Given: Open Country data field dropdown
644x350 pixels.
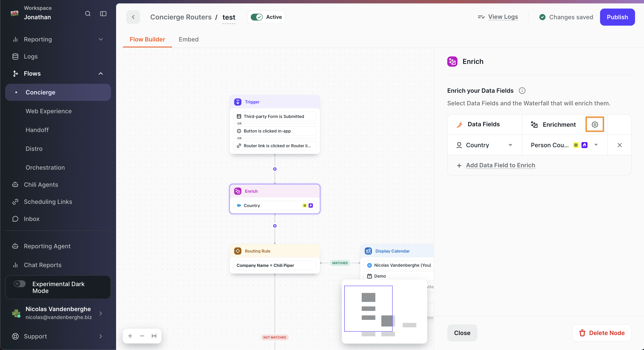Looking at the screenshot, I should click(510, 145).
